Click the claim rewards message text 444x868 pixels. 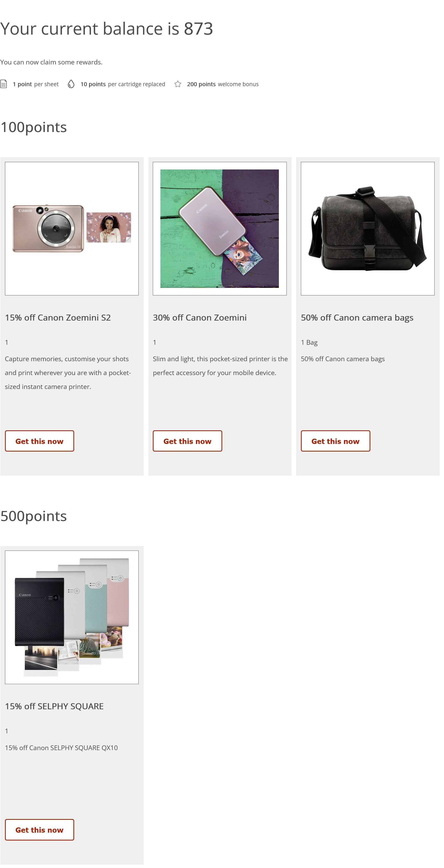point(51,62)
